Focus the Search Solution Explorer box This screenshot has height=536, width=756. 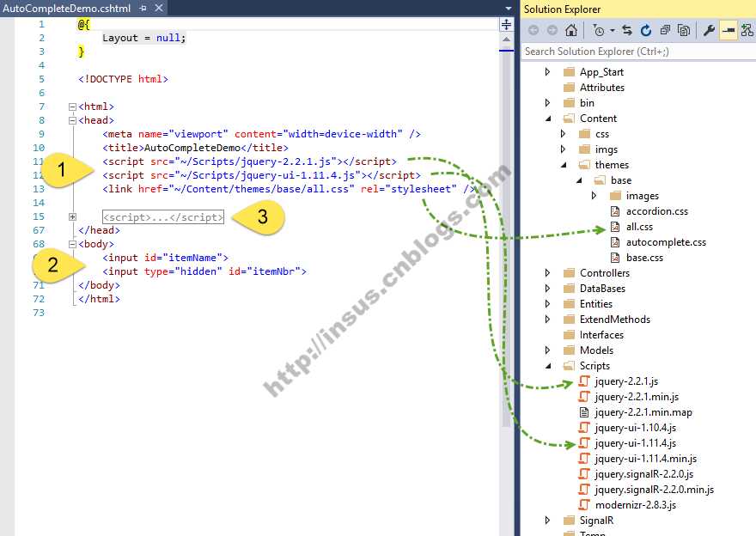click(637, 51)
